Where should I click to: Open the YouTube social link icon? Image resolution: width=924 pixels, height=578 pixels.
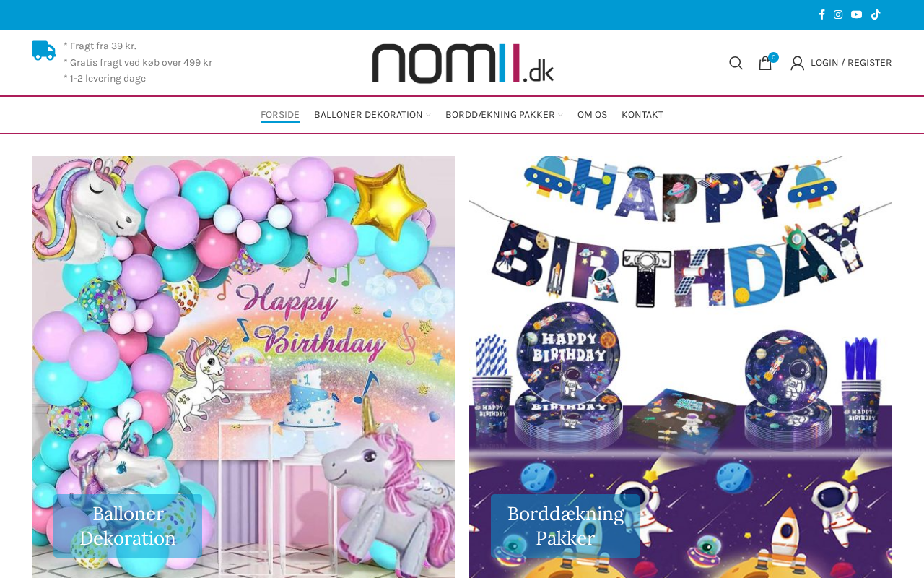click(x=856, y=14)
